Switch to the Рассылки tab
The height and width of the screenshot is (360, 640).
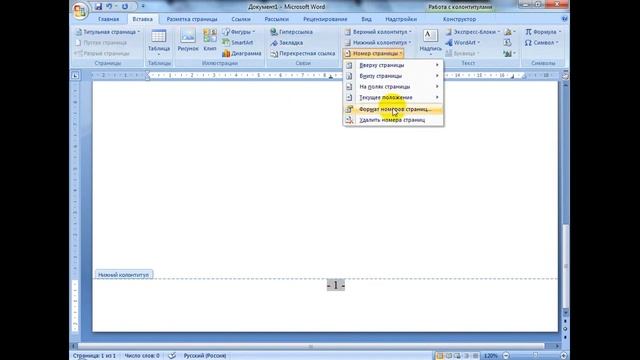pyautogui.click(x=277, y=19)
